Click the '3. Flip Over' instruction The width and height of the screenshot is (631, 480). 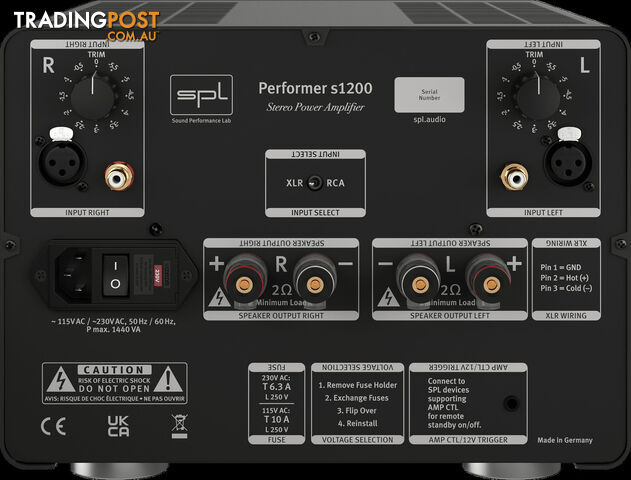point(357,411)
